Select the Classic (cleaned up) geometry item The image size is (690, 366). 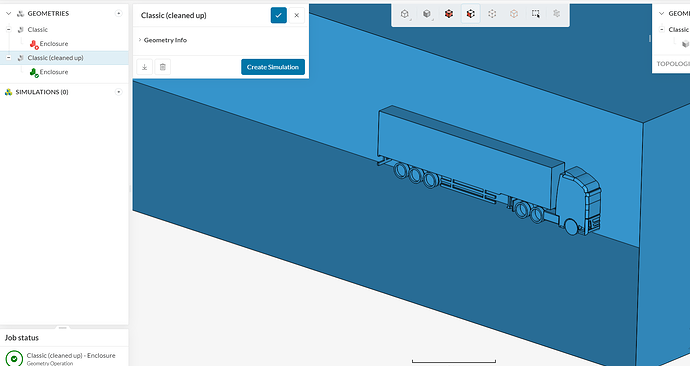pos(55,58)
